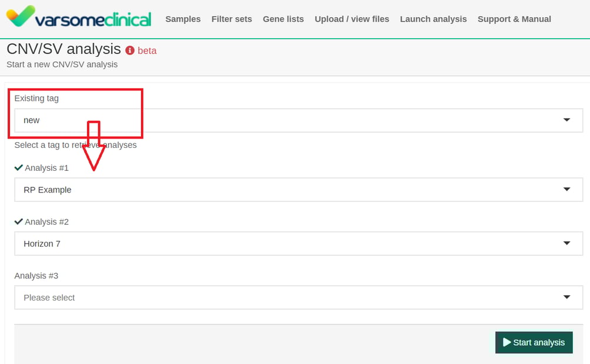Toggle the green checkmark beside Analysis #2
The width and height of the screenshot is (590, 364).
pyautogui.click(x=18, y=222)
